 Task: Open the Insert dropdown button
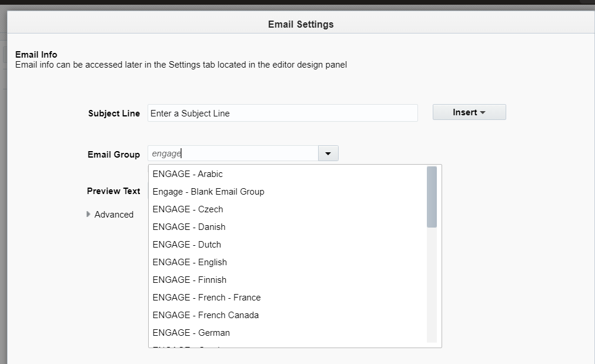coord(469,112)
